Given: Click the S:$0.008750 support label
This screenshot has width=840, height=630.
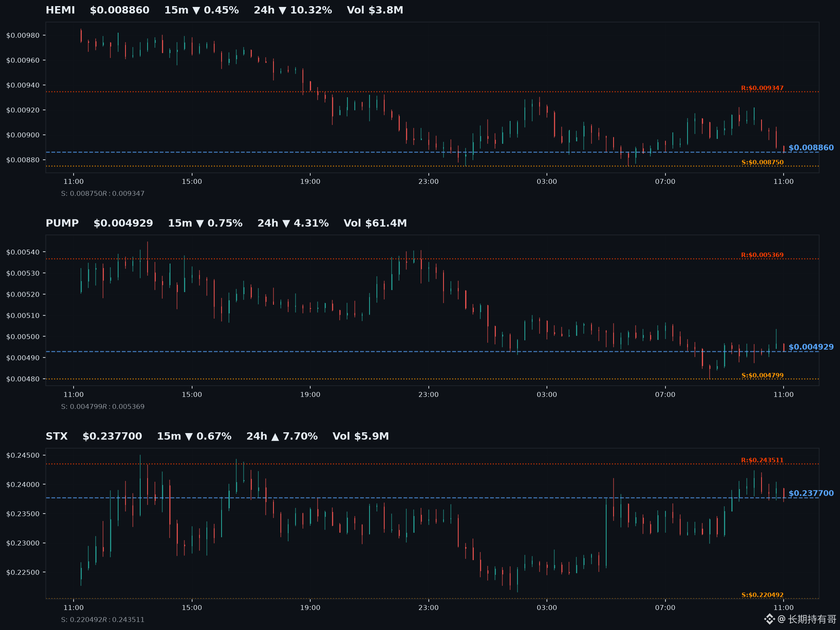Looking at the screenshot, I should pyautogui.click(x=762, y=162).
